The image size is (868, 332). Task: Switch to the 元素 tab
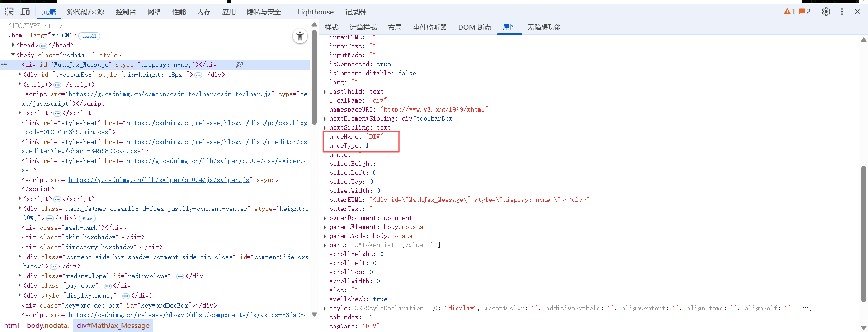[49, 12]
